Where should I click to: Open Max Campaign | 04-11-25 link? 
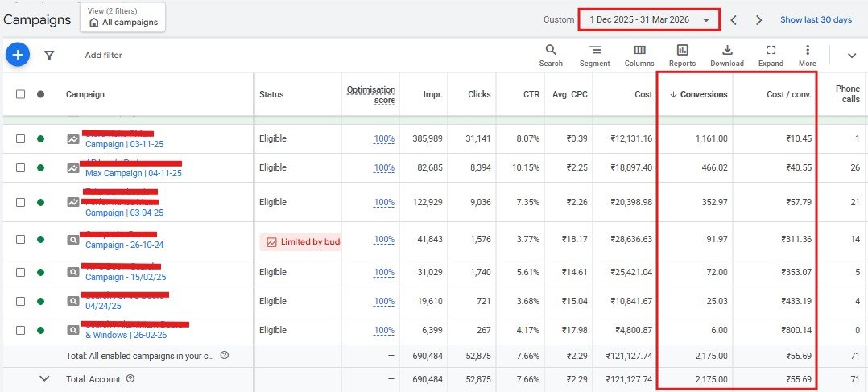[133, 173]
